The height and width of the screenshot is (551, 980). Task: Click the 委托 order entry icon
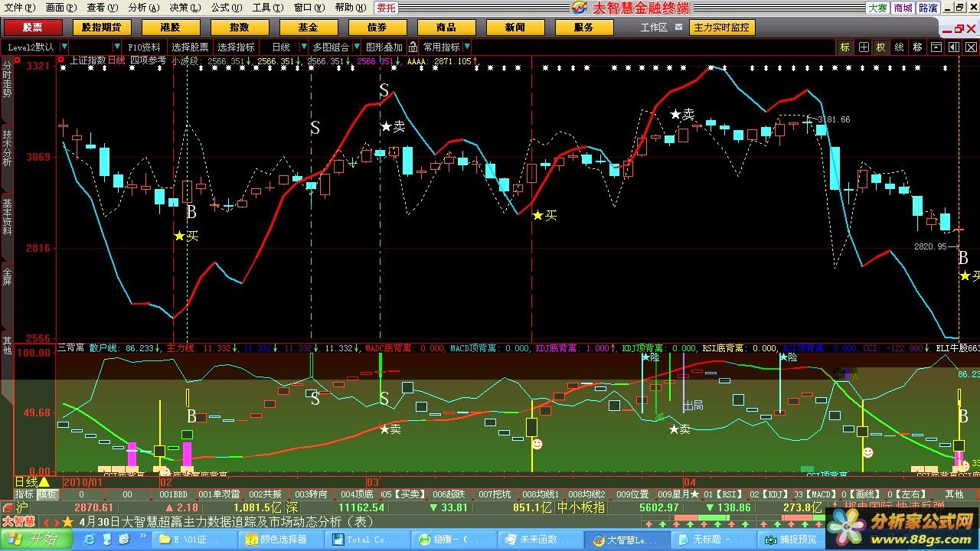(387, 8)
